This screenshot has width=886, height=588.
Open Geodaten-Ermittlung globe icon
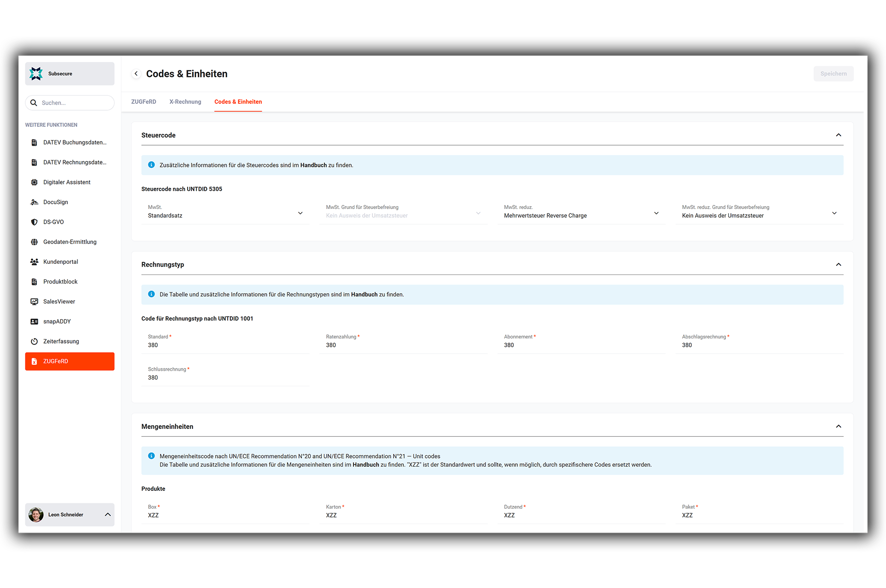34,242
